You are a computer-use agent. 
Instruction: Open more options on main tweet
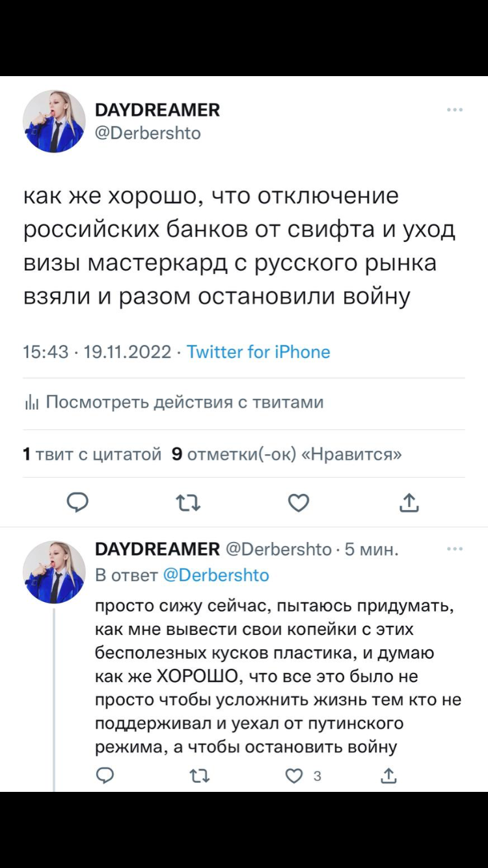tap(455, 110)
